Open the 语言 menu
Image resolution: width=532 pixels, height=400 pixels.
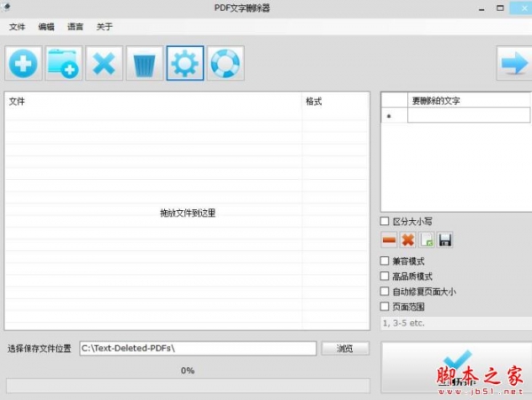pyautogui.click(x=75, y=27)
